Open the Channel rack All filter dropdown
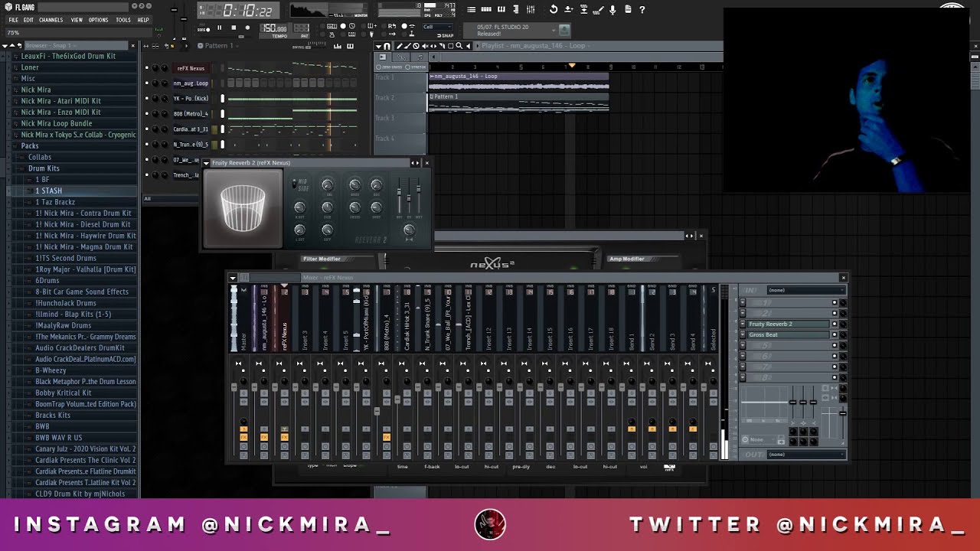 coord(170,199)
